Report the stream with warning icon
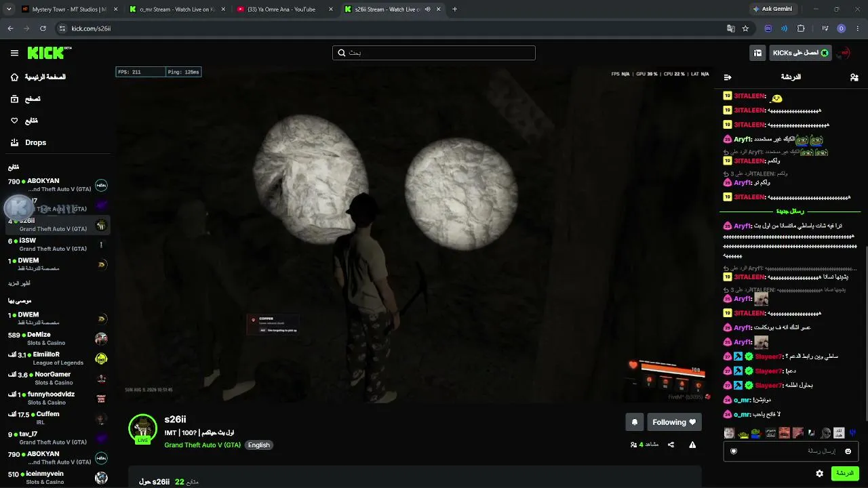This screenshot has width=868, height=488. tap(692, 445)
